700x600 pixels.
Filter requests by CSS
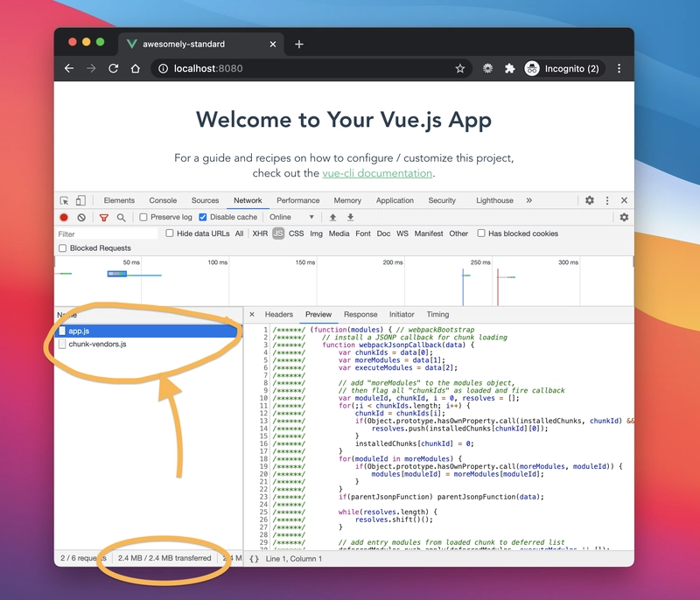click(296, 234)
